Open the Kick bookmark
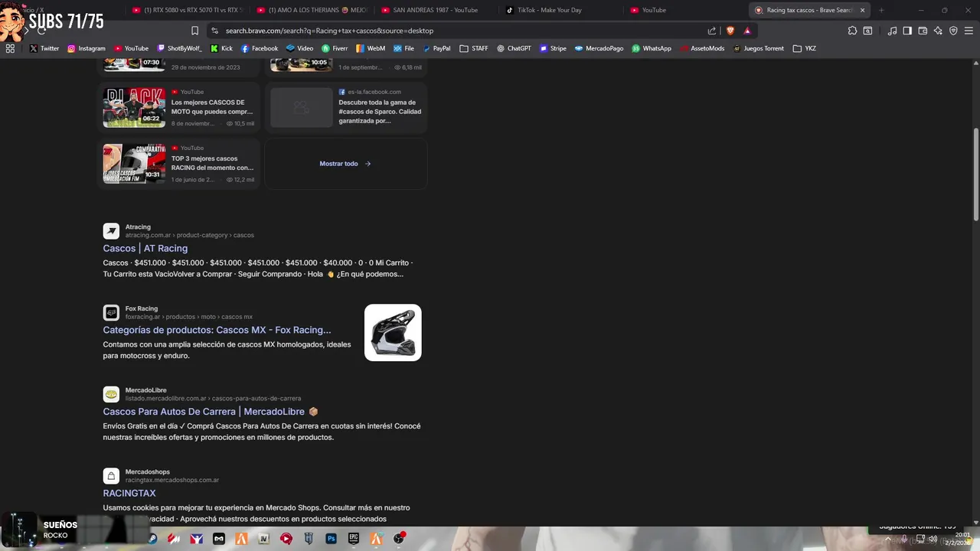Screen dimensions: 980x551 221,48
